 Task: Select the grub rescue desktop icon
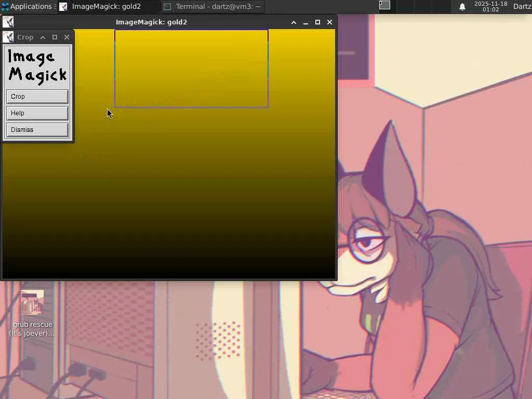pyautogui.click(x=32, y=313)
